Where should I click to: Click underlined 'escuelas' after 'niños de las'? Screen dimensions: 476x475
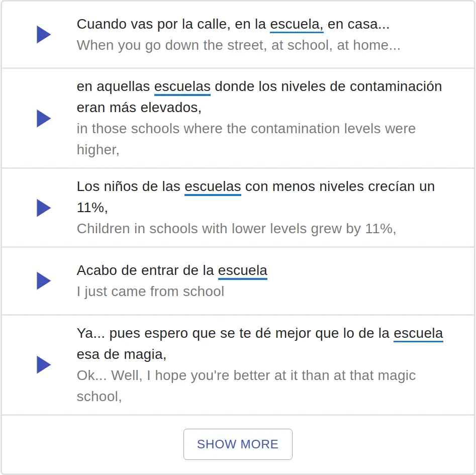point(213,186)
